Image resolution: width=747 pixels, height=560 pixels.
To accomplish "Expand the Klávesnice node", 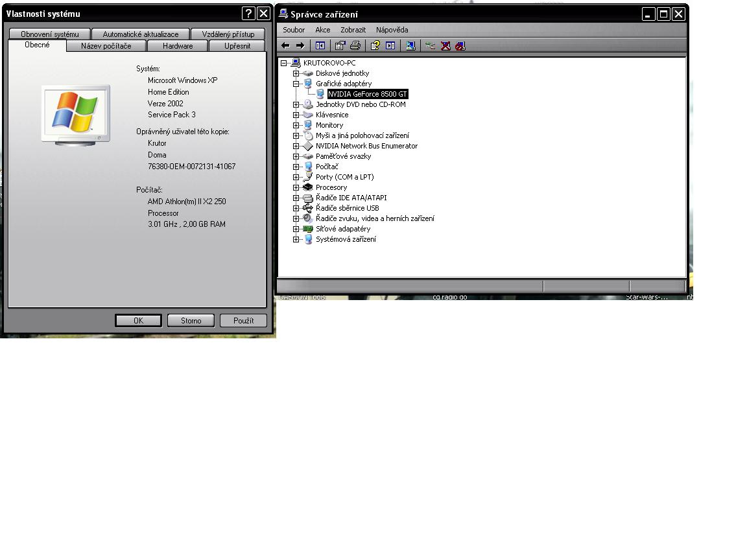I will (296, 115).
